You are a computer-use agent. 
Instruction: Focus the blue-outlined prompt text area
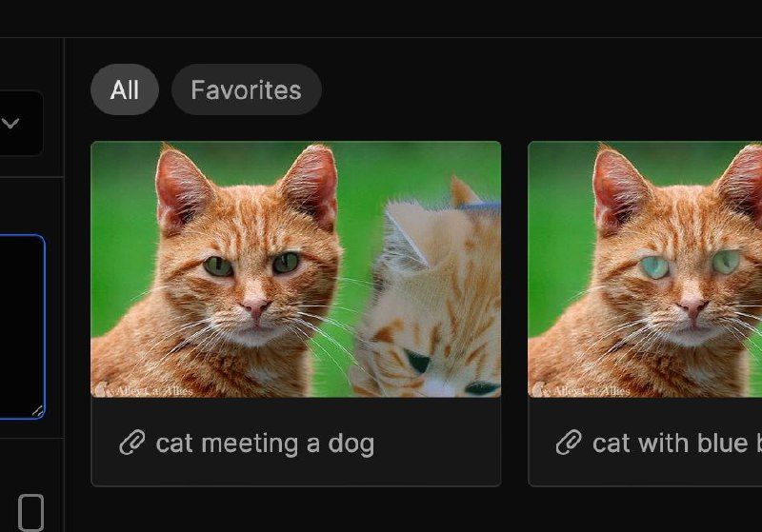(x=22, y=326)
